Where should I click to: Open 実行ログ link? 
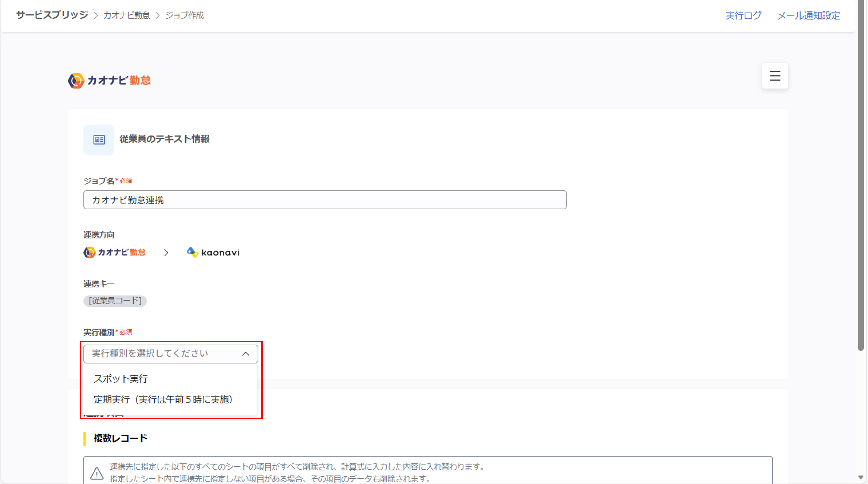click(743, 16)
